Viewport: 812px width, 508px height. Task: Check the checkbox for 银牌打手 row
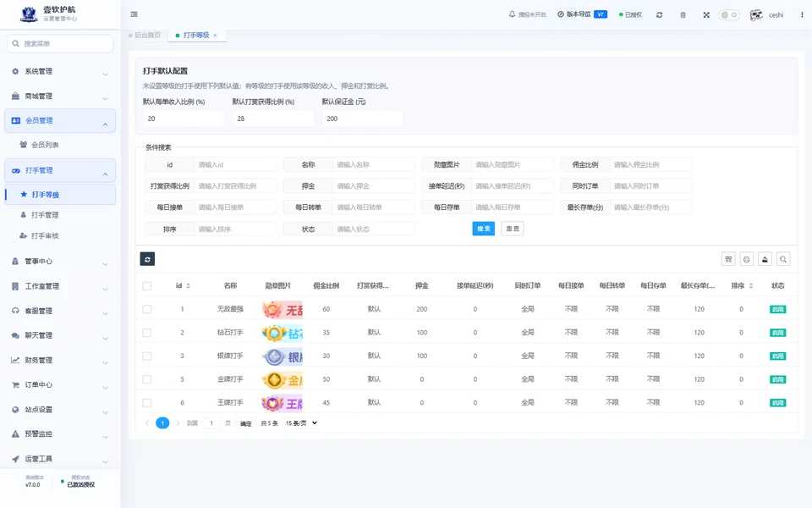pyautogui.click(x=147, y=356)
